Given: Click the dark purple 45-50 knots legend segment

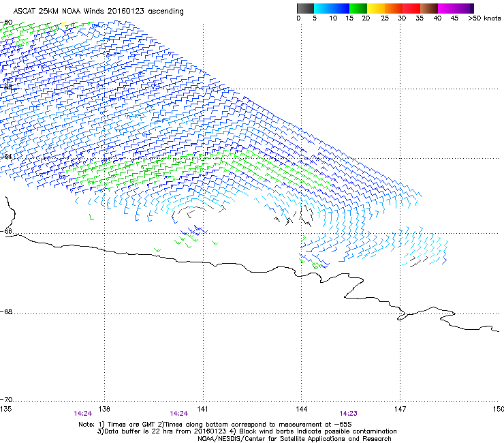Looking at the screenshot, I should pos(464,8).
